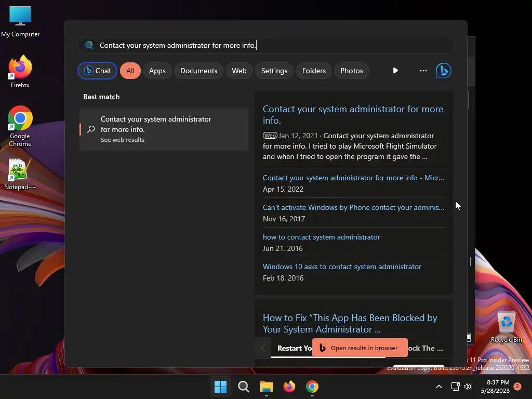
Task: Switch to the Folders filter
Action: [314, 71]
